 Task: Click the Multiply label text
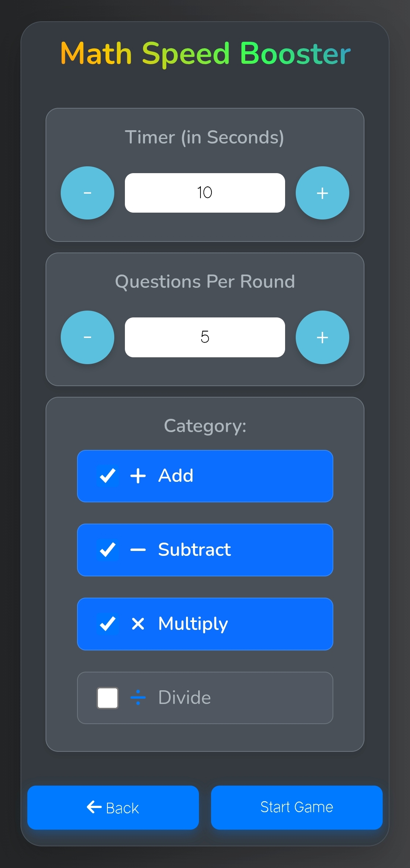[193, 623]
